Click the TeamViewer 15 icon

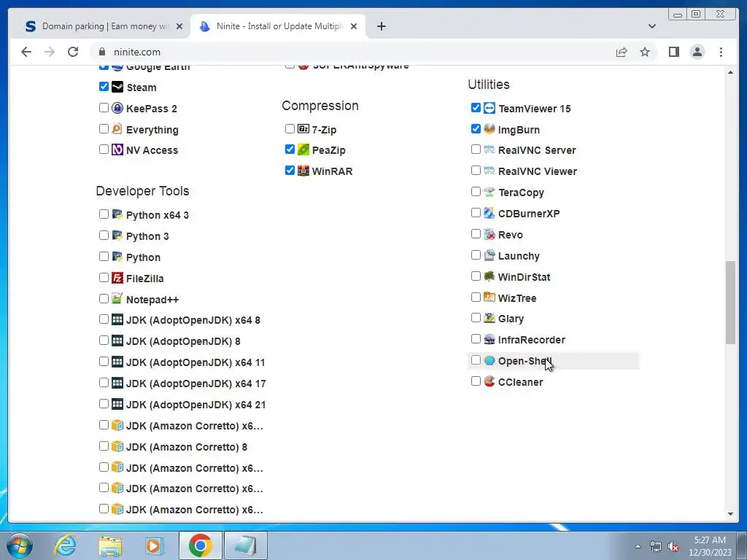[x=489, y=108]
